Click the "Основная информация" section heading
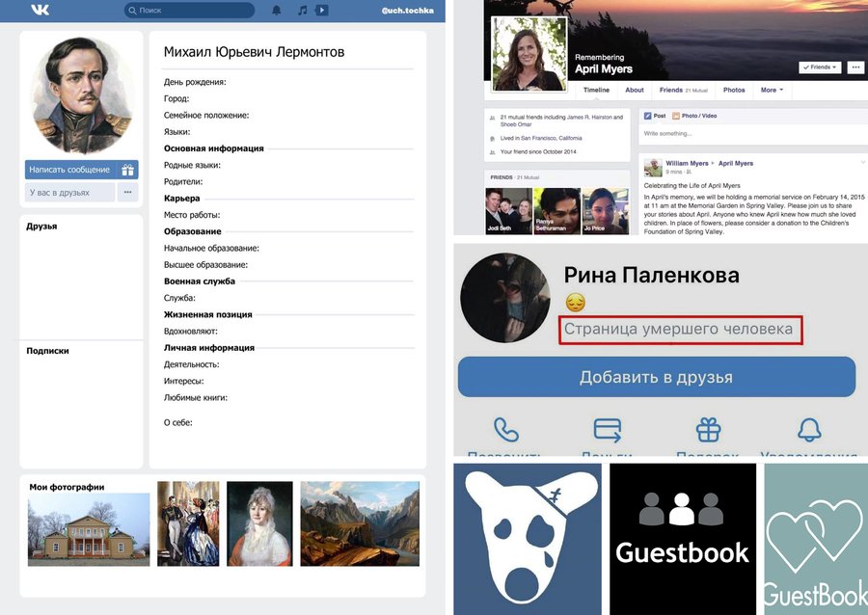Screen dimensions: 868x615 [214, 148]
